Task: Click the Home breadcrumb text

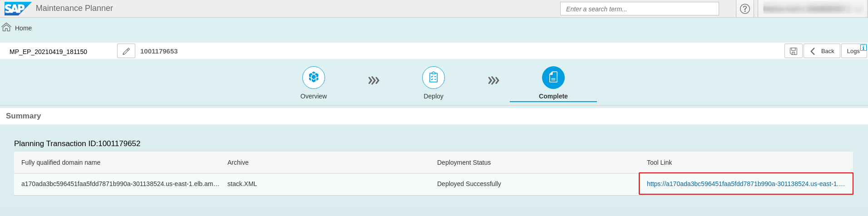Action: (x=23, y=28)
